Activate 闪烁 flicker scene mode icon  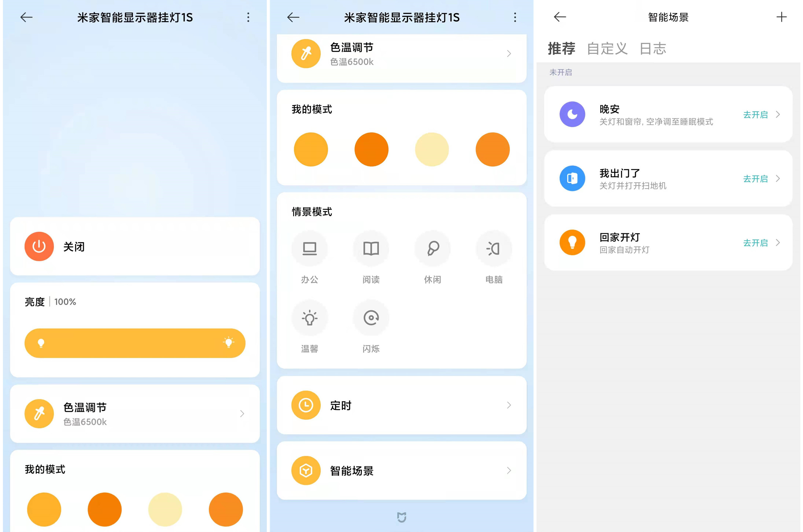(x=371, y=318)
